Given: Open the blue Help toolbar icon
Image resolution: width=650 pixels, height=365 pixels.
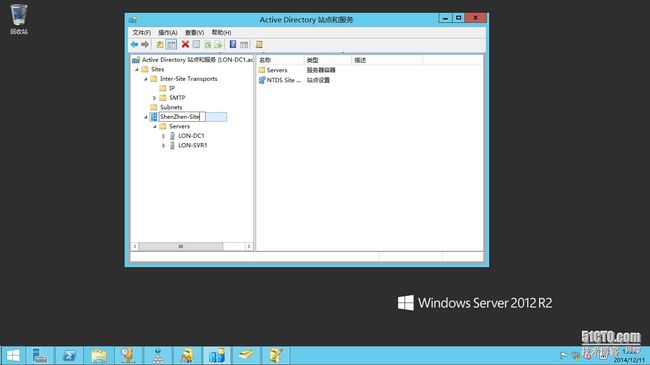Looking at the screenshot, I should (233, 44).
